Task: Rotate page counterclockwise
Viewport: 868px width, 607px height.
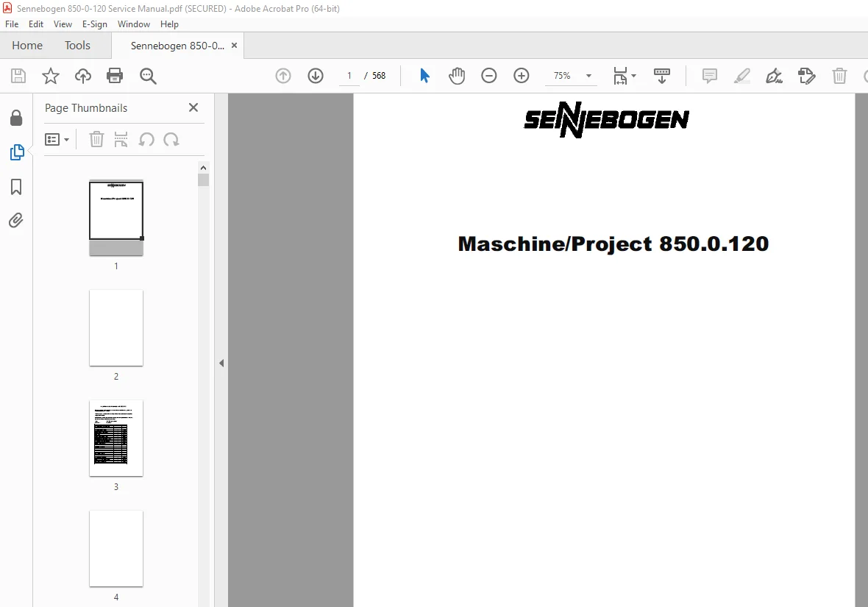Action: (x=146, y=140)
